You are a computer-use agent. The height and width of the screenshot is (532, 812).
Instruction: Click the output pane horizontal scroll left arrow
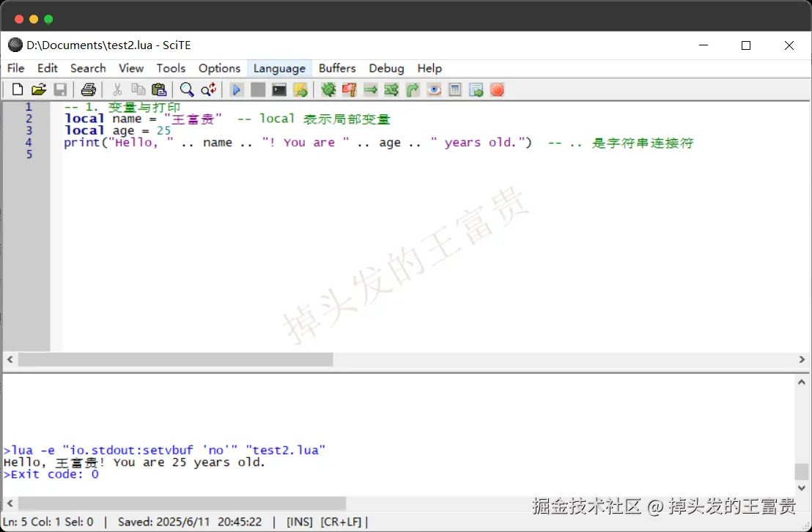pyautogui.click(x=10, y=503)
